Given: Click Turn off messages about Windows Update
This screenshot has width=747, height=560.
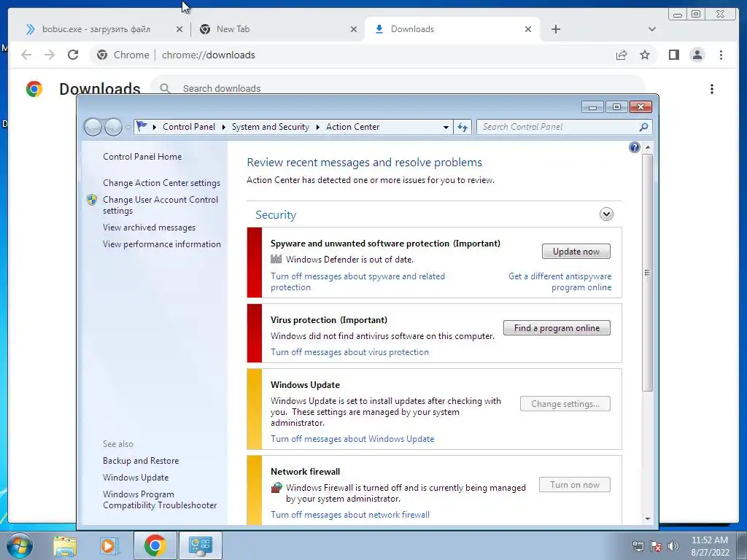Looking at the screenshot, I should click(x=352, y=439).
